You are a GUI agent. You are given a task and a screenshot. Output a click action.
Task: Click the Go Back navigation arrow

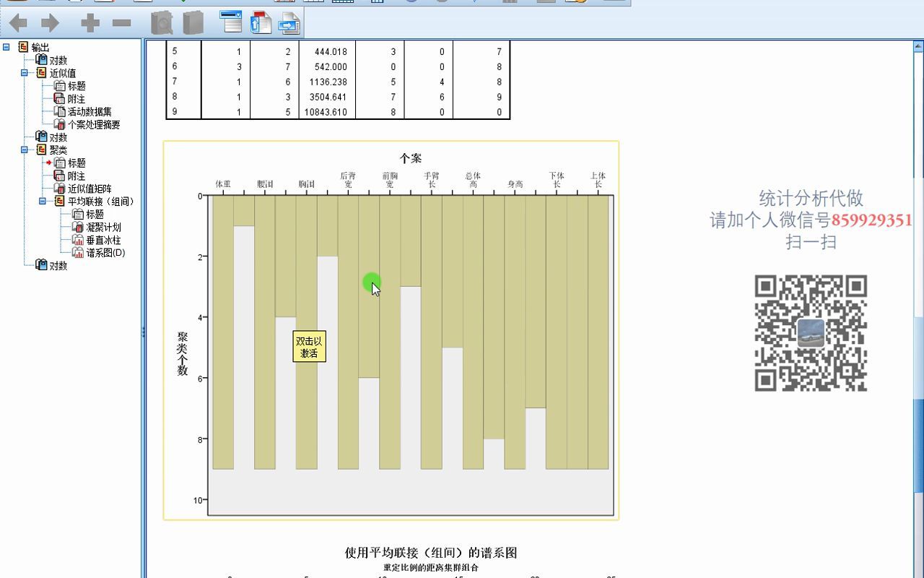click(x=18, y=23)
